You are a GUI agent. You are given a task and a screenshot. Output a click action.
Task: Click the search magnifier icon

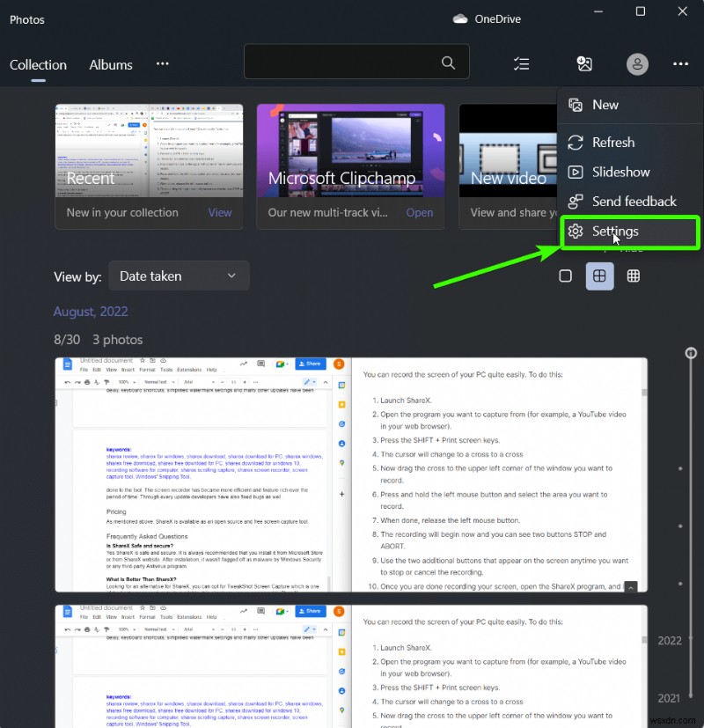point(448,63)
